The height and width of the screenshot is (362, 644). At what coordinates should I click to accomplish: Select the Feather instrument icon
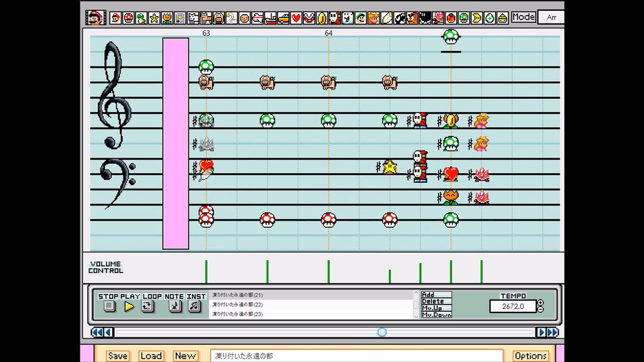[386, 18]
